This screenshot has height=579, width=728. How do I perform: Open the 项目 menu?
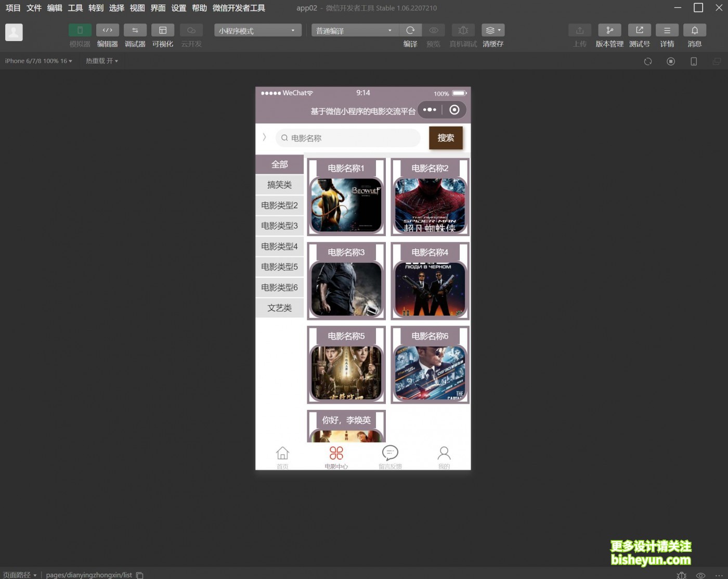[13, 8]
